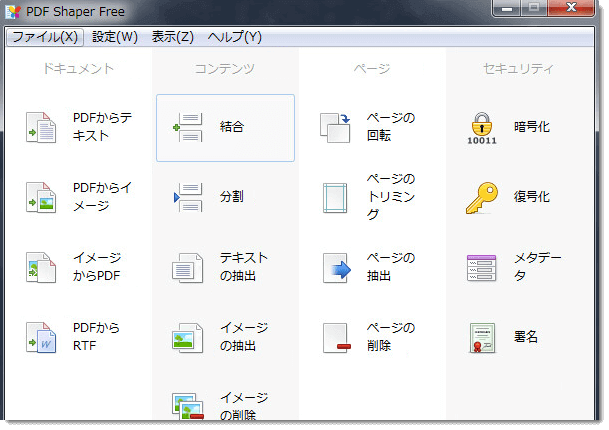
Task: Click the 結合 label text
Action: coord(232,127)
